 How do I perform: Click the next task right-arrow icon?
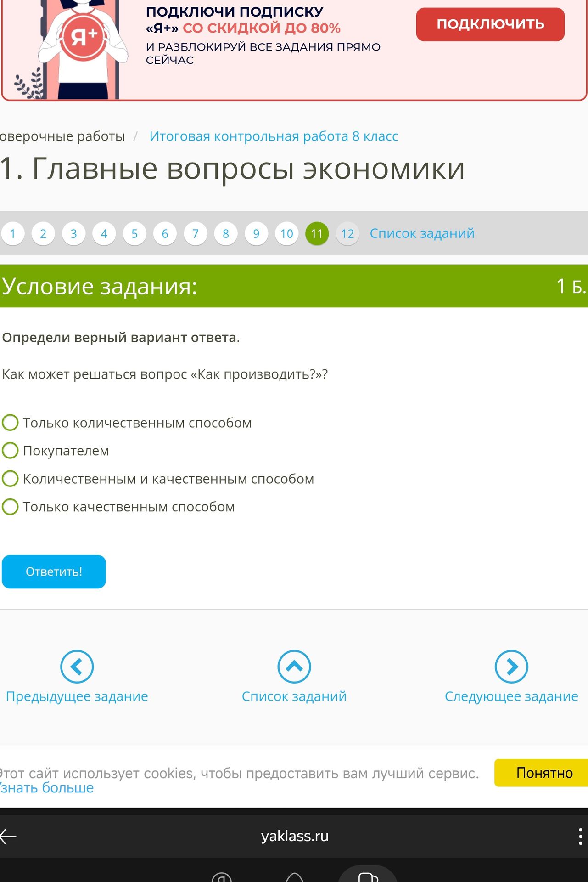(x=511, y=667)
